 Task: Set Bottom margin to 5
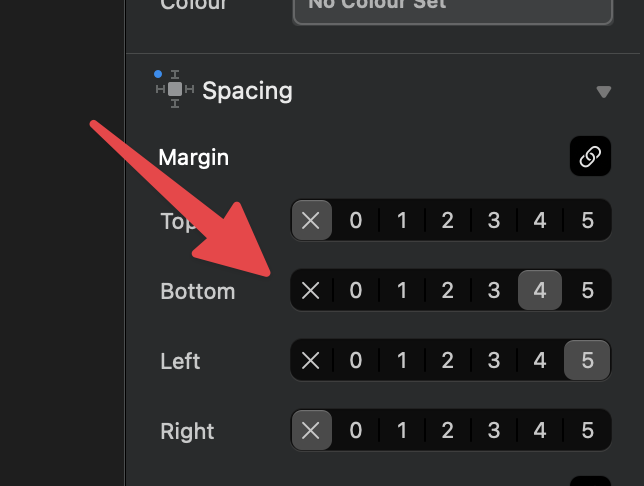tap(587, 291)
